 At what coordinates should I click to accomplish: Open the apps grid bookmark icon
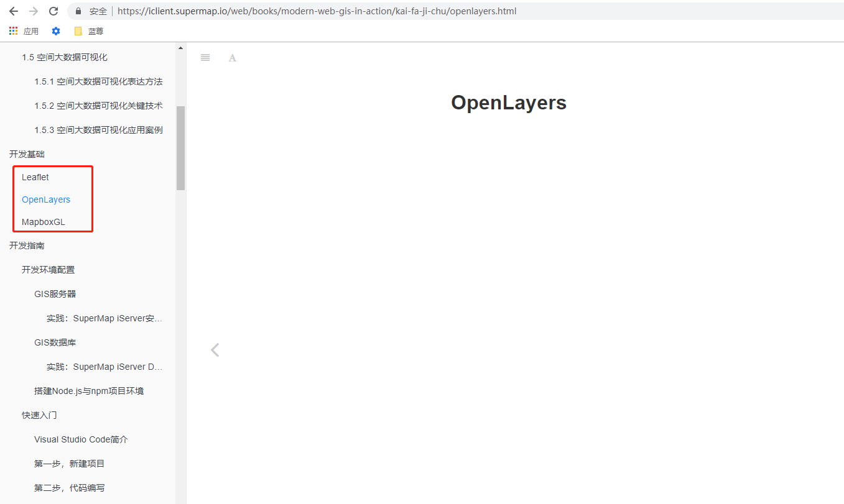point(13,31)
